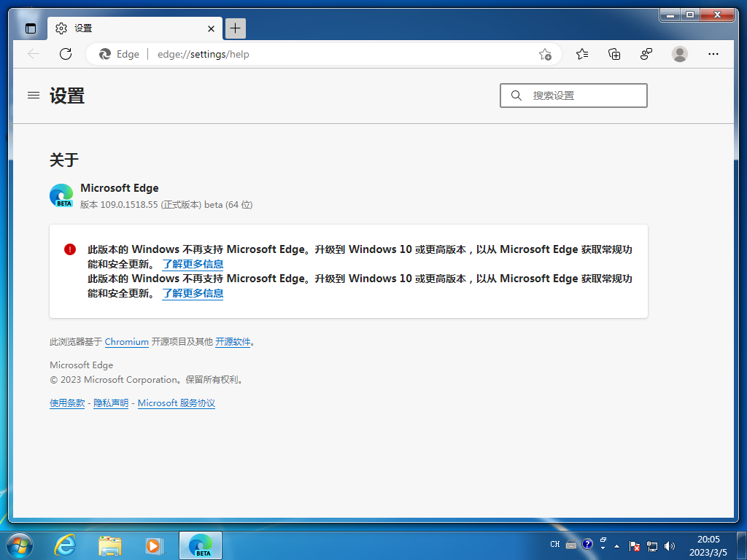Launch Internet Explorer from taskbar
The image size is (747, 560).
tap(65, 545)
